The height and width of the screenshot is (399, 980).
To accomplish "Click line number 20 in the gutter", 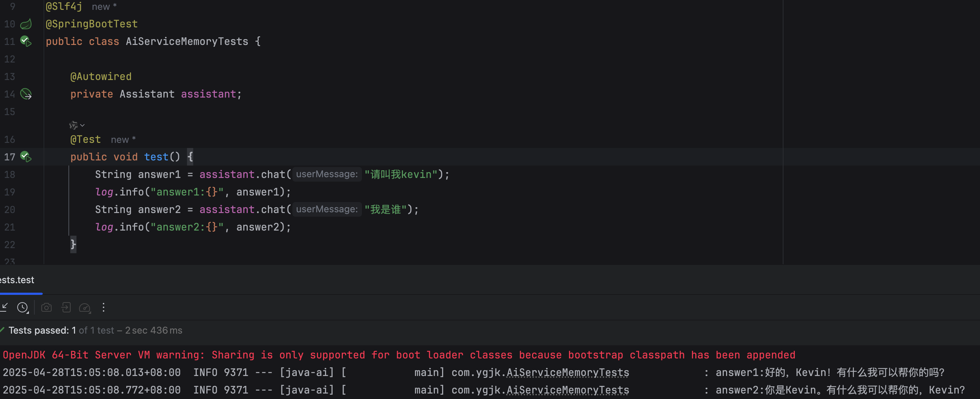I will click(10, 209).
